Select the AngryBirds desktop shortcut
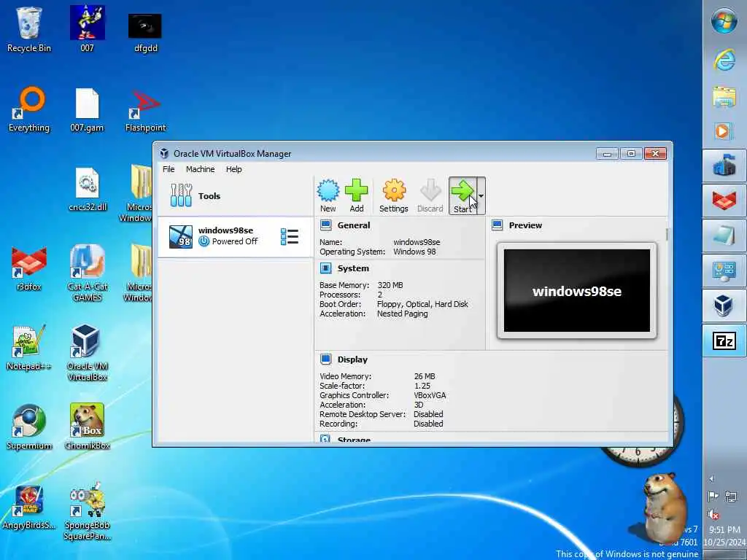This screenshot has width=747, height=560. coord(28,507)
